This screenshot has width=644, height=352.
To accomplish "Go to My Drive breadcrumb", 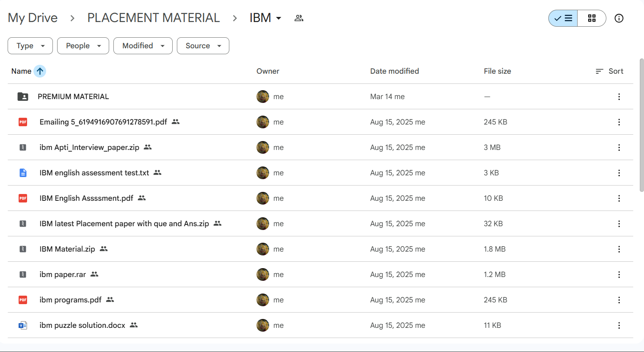I will (x=33, y=18).
